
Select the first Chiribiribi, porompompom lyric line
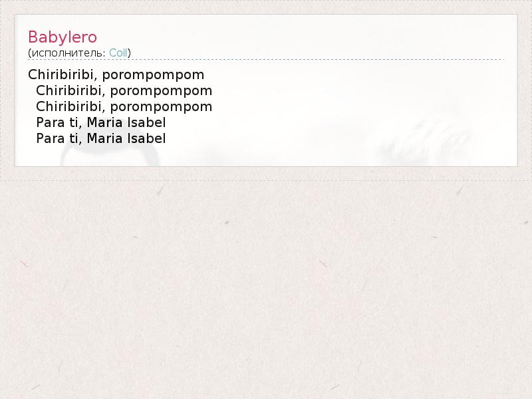coord(116,75)
